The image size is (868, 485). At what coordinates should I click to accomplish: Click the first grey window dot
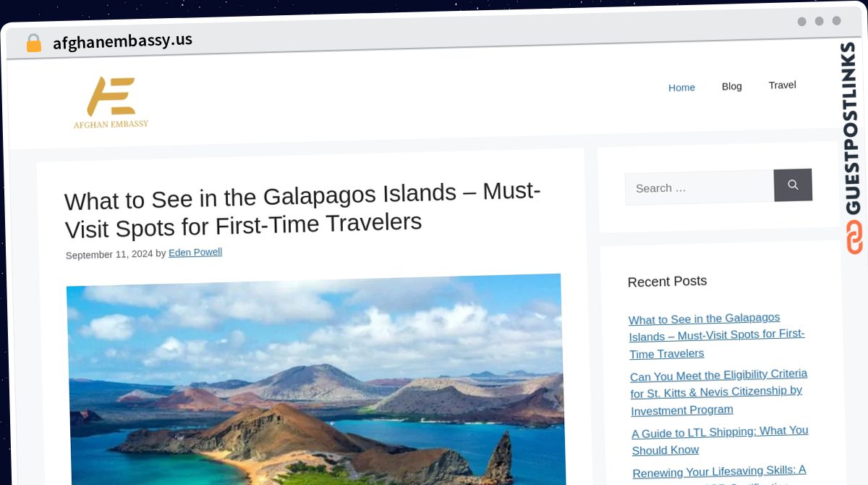[801, 22]
